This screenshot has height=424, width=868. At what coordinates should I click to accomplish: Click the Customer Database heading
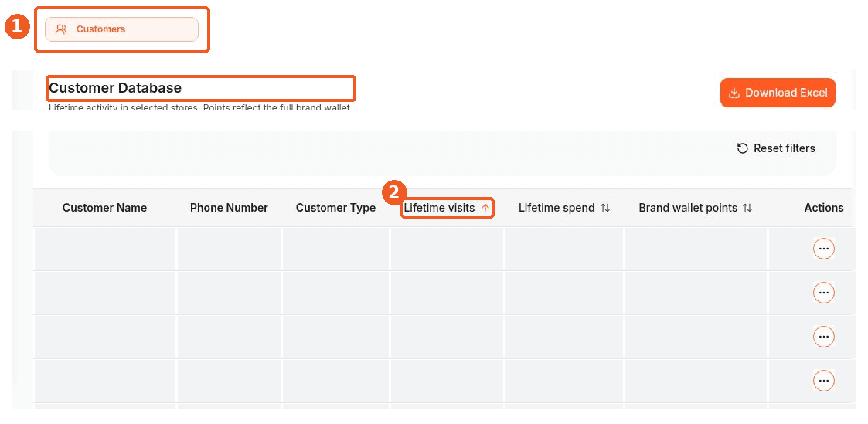[x=115, y=88]
